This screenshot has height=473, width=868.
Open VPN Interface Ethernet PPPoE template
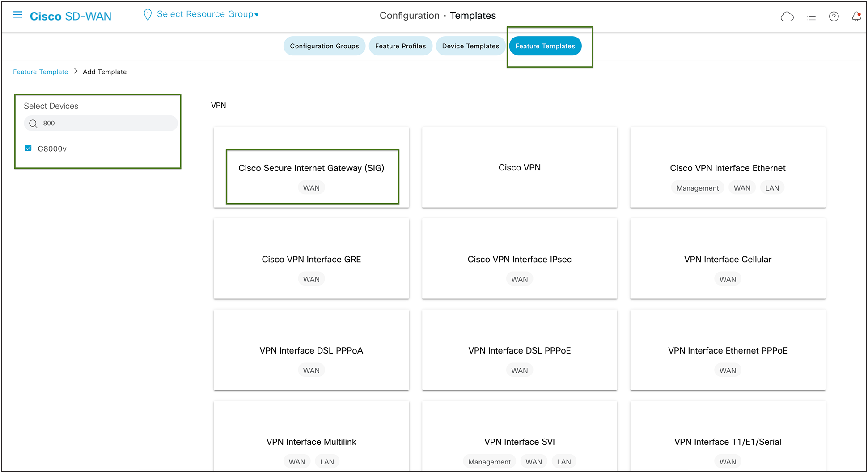(728, 350)
